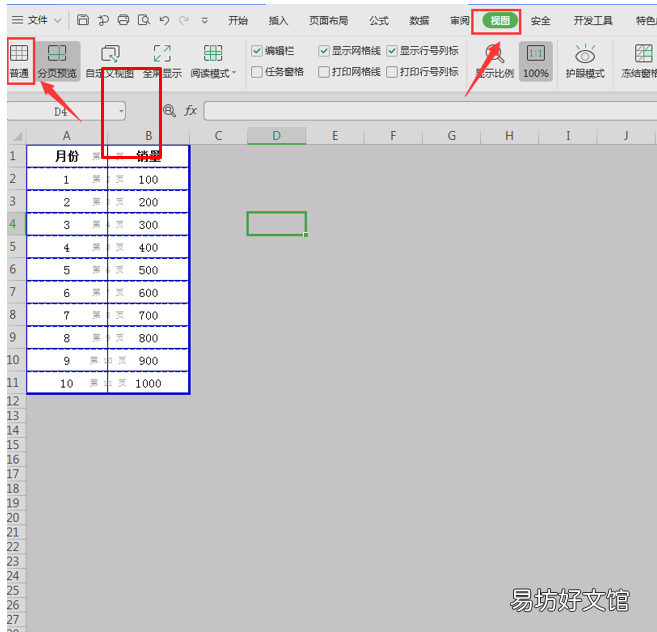Open the 文件 menu hamburger icon
The width and height of the screenshot is (657, 632).
click(17, 20)
